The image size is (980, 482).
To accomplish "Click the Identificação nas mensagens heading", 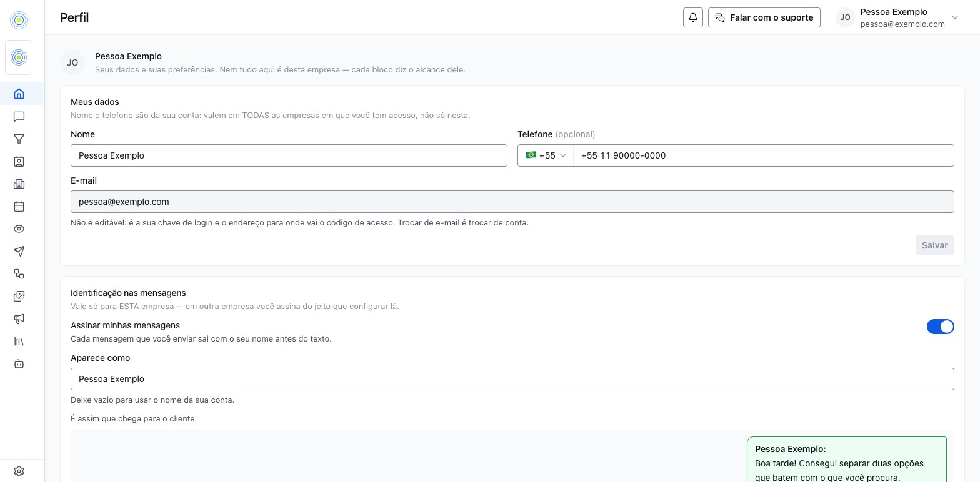I will click(x=128, y=293).
